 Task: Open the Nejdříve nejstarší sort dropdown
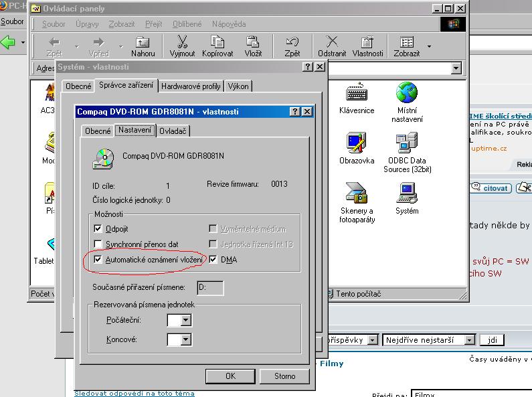pyautogui.click(x=469, y=340)
